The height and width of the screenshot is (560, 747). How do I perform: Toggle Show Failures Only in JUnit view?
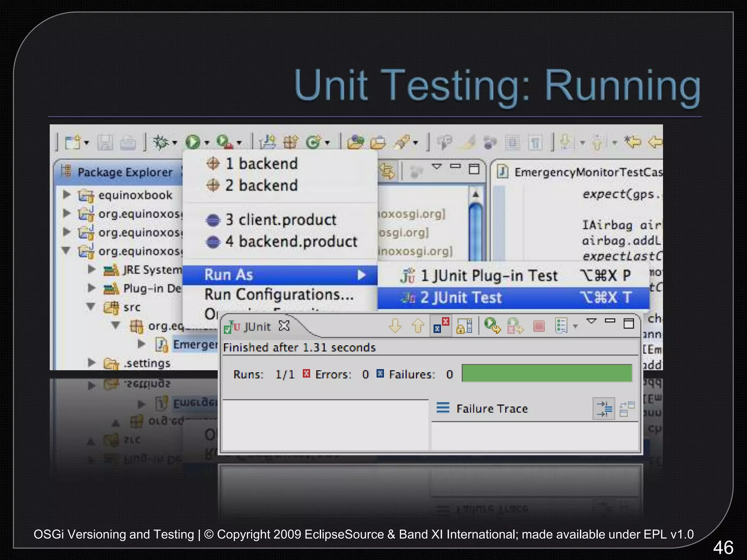click(x=441, y=326)
